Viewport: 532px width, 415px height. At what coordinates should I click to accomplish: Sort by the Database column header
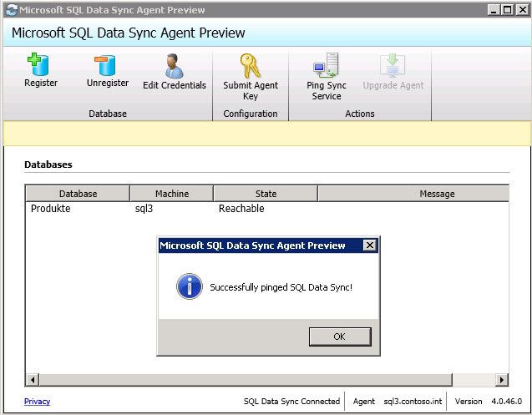[x=78, y=194]
